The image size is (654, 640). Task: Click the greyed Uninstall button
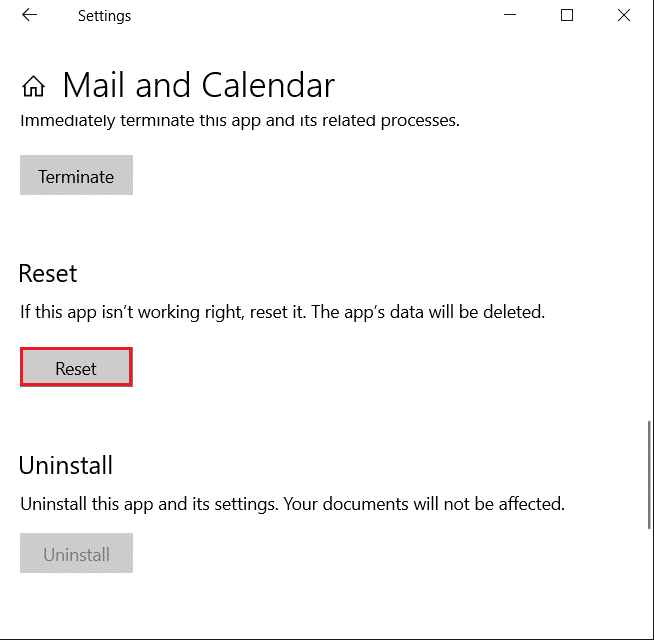76,553
